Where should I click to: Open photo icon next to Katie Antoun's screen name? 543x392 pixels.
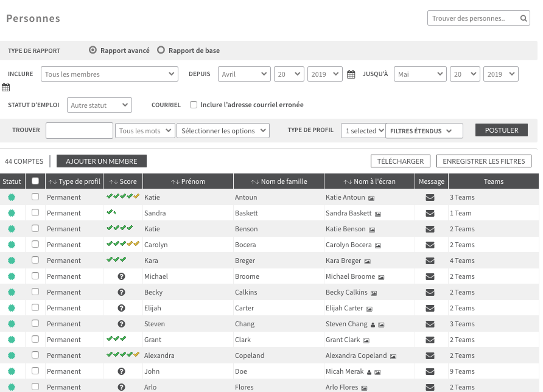coord(371,198)
